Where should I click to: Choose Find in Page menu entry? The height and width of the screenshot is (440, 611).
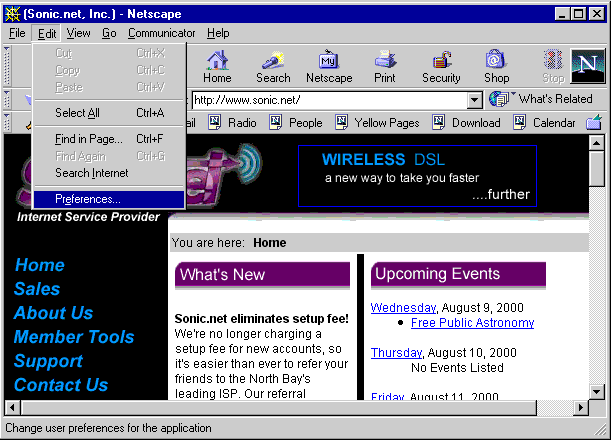(x=109, y=139)
